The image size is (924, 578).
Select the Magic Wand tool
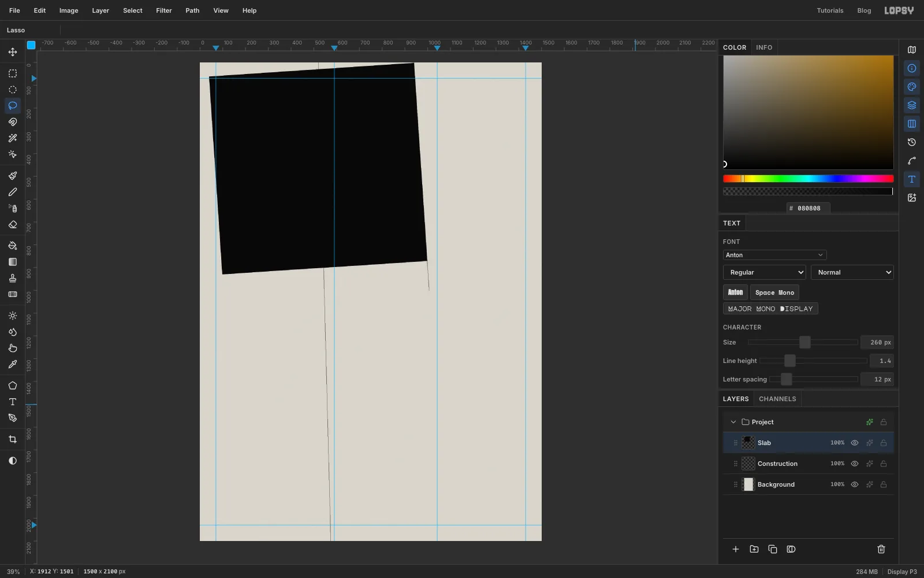point(13,138)
